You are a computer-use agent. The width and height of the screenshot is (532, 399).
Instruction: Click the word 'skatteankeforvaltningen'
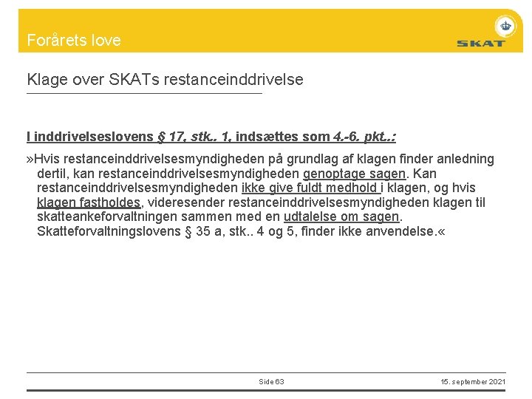[107, 216]
